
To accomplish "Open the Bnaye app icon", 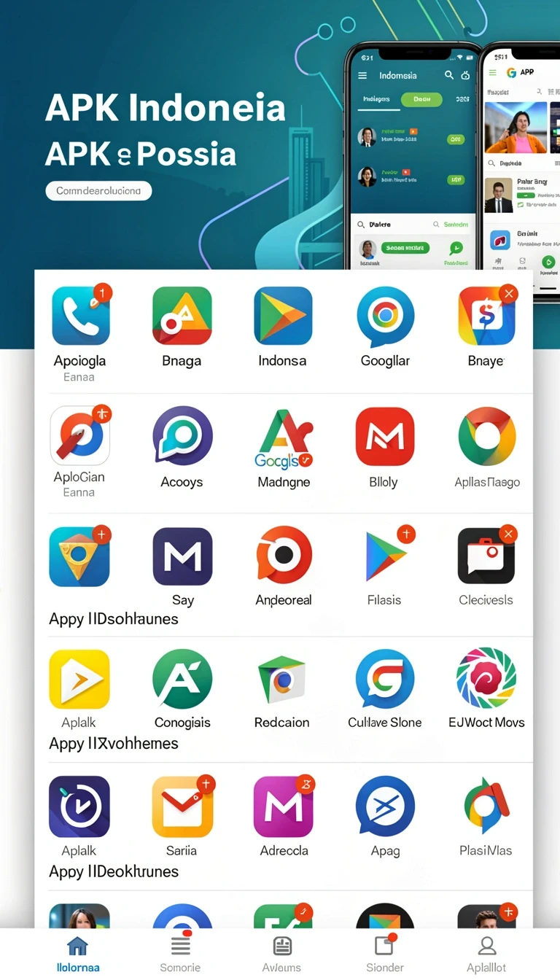I will pos(486,316).
